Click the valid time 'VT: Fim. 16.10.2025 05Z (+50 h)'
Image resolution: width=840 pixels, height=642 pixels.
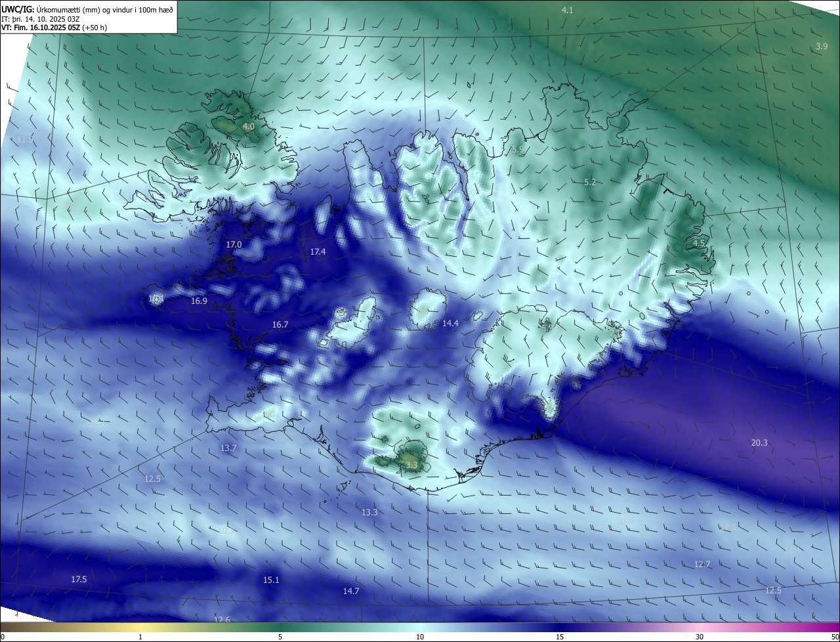[54, 28]
